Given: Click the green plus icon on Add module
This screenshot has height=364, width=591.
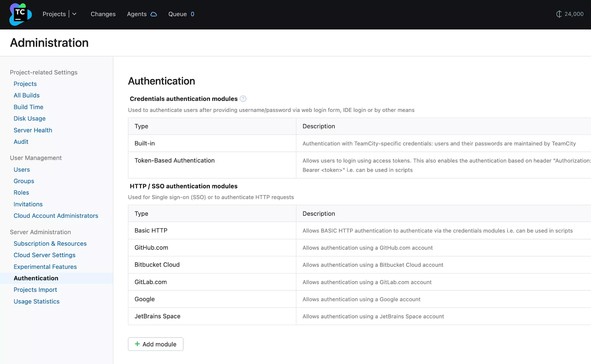Looking at the screenshot, I should point(137,344).
